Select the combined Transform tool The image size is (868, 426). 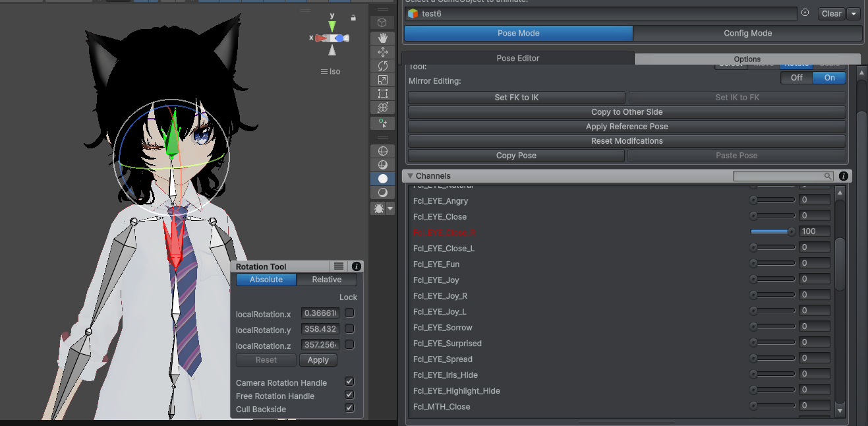point(382,107)
